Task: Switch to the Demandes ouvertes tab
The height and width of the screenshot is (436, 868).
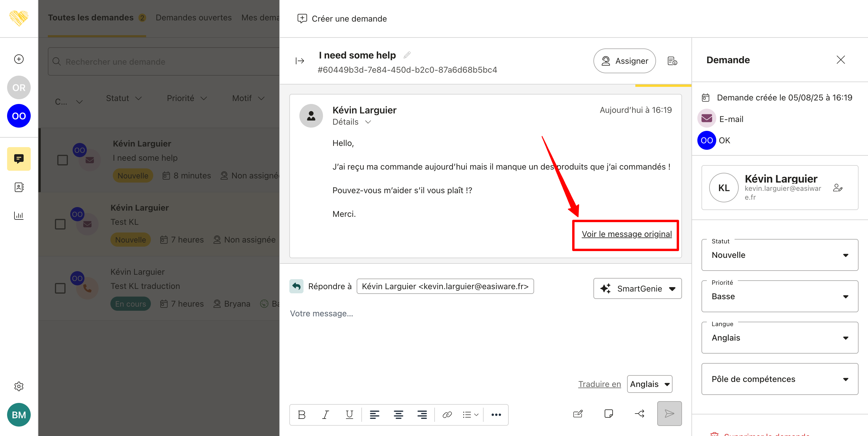Action: click(193, 17)
